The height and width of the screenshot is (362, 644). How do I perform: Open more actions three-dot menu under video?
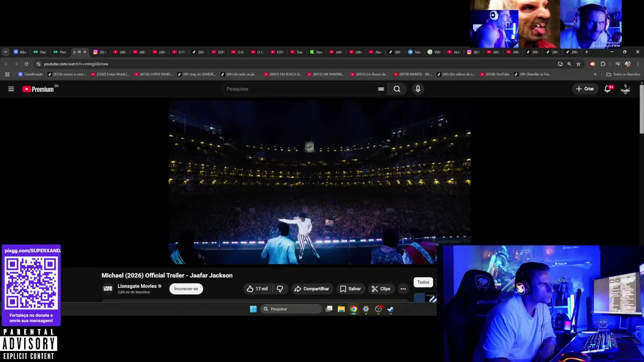coord(403,289)
